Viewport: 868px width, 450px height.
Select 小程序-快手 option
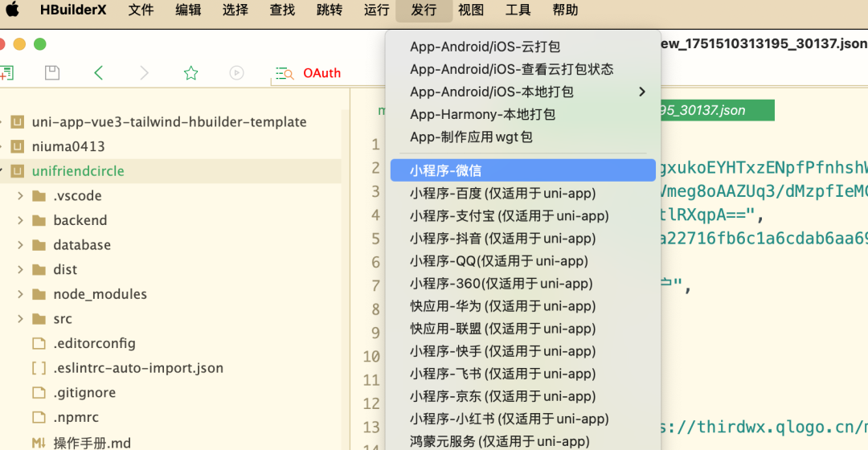pos(522,351)
